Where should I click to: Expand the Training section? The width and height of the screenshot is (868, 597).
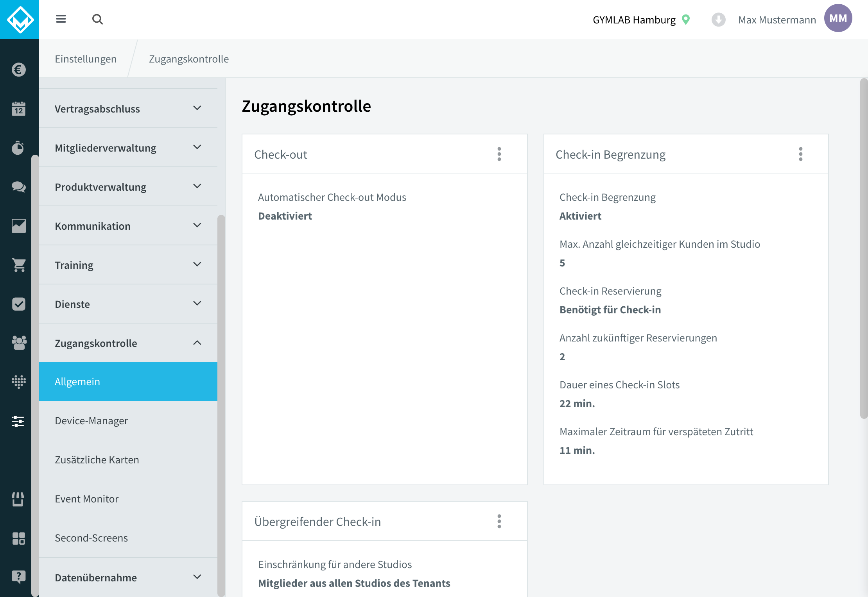[x=128, y=265]
